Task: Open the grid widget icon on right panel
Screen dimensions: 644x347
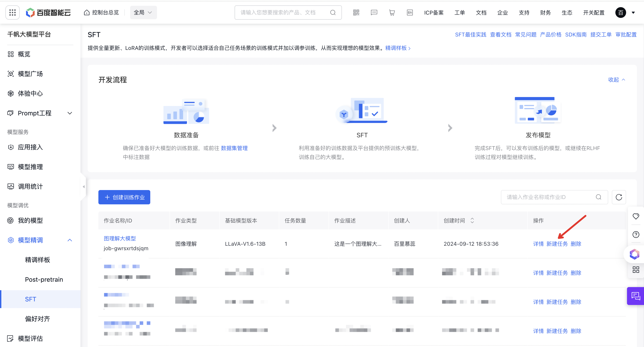Action: point(636,269)
